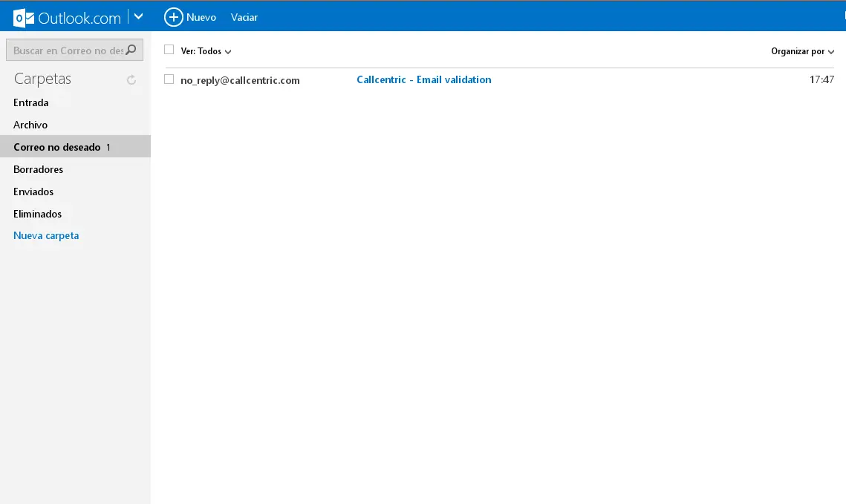
Task: Click the search magnifier icon
Action: click(x=130, y=49)
